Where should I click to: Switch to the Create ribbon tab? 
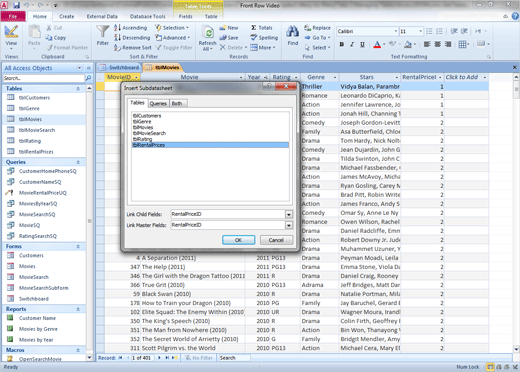point(67,16)
